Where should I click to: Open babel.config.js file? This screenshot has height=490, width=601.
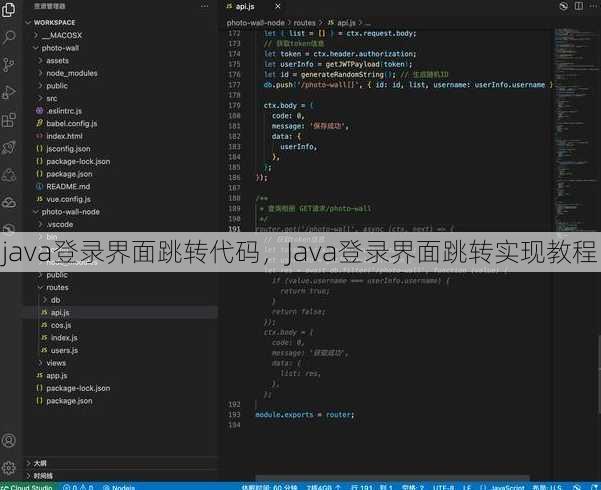(x=72, y=123)
